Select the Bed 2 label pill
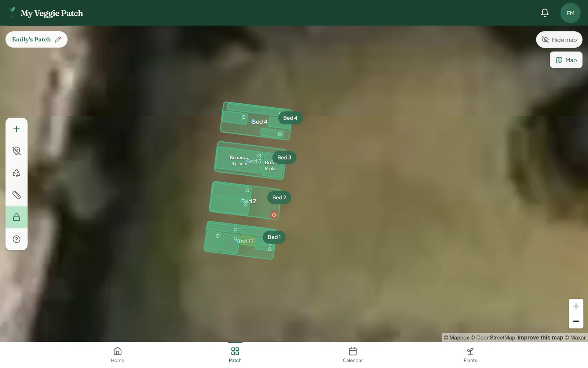This screenshot has width=588, height=368. (279, 197)
